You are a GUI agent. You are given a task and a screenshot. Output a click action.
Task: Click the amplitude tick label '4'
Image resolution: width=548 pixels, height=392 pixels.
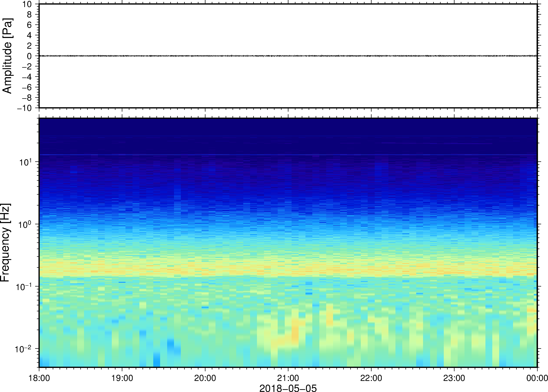click(30, 35)
